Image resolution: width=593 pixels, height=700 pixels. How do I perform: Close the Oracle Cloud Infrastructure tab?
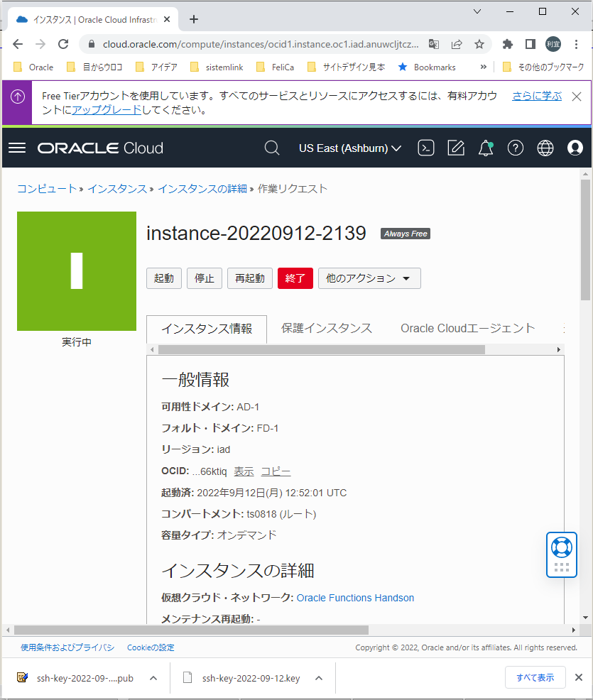(x=167, y=19)
